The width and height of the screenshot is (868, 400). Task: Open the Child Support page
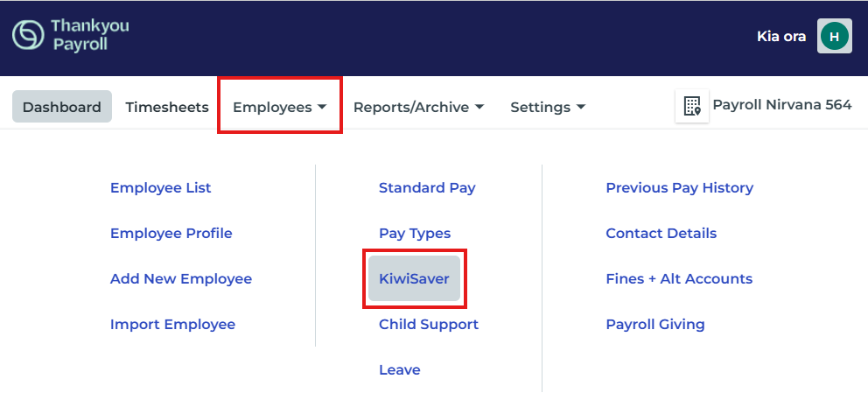coord(429,324)
